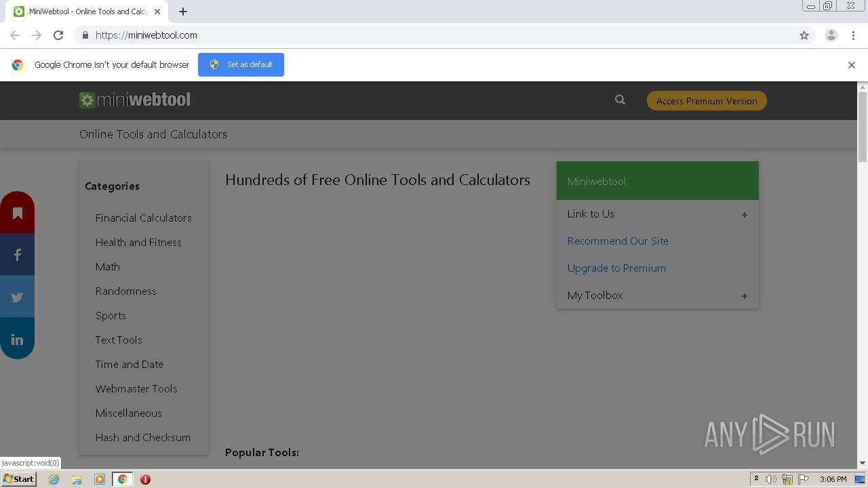
Task: Click the page vertical scrollbar
Action: pos(863,126)
